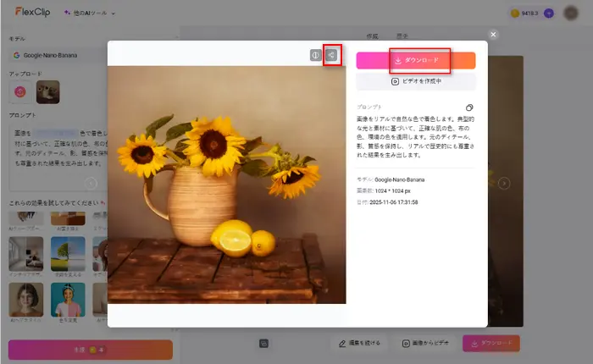Click the compare icon next to share
The image size is (593, 364).
tap(316, 55)
